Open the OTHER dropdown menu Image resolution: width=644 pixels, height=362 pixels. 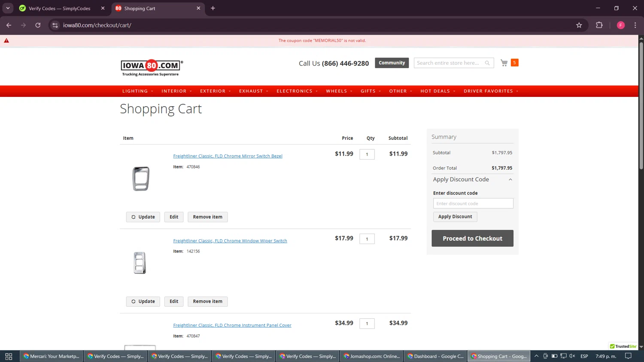[x=401, y=91]
